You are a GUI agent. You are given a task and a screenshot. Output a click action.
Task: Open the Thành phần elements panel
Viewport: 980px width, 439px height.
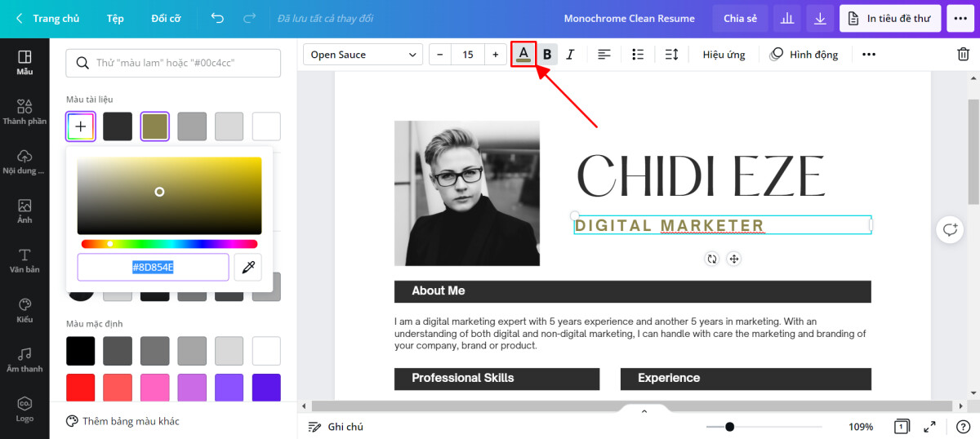24,113
